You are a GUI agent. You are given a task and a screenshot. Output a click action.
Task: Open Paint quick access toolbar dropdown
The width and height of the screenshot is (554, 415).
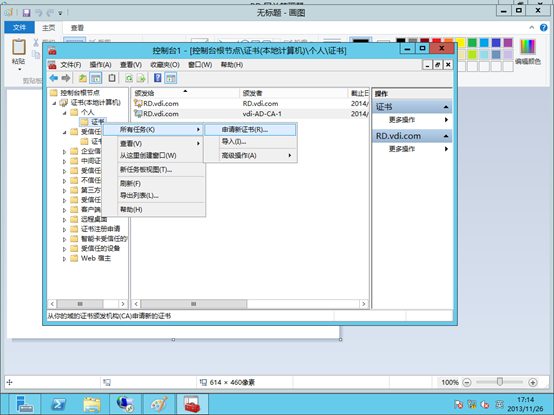click(60, 13)
